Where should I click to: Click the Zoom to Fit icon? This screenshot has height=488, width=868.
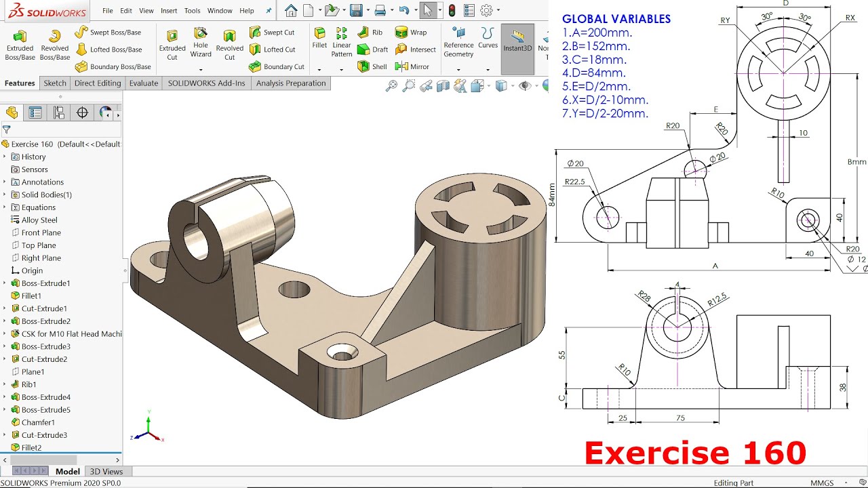click(x=391, y=85)
